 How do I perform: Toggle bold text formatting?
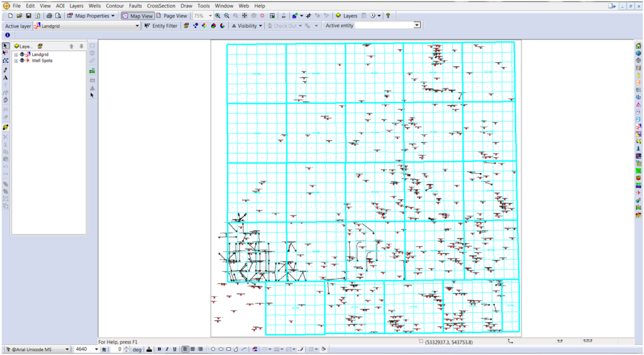click(x=159, y=349)
